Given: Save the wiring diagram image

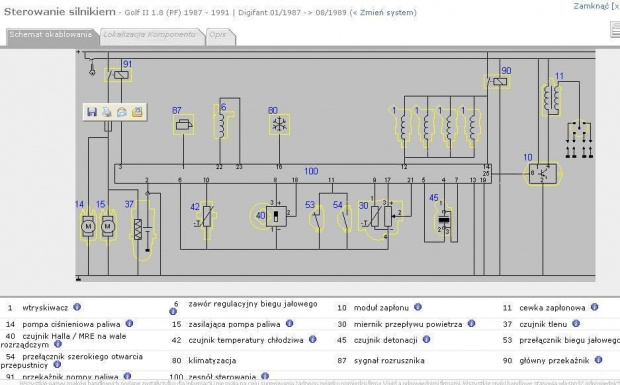Looking at the screenshot, I should click(x=92, y=112).
